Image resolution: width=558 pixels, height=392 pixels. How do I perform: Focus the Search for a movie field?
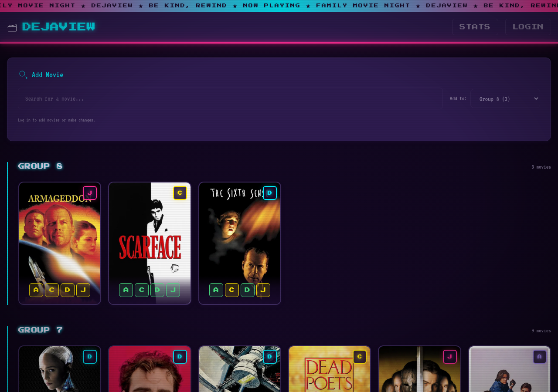pos(230,98)
